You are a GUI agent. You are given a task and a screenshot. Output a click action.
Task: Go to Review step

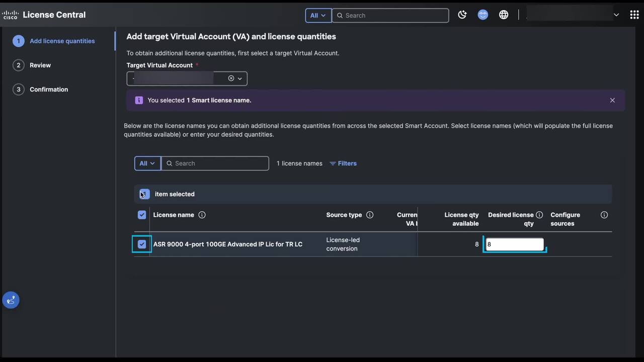32,65
